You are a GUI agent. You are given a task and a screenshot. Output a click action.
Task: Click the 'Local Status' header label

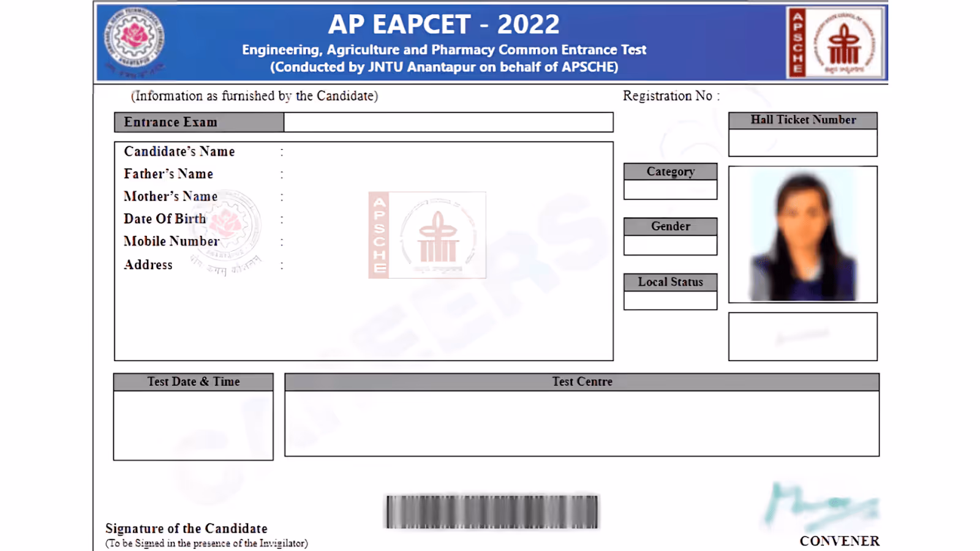(x=671, y=282)
